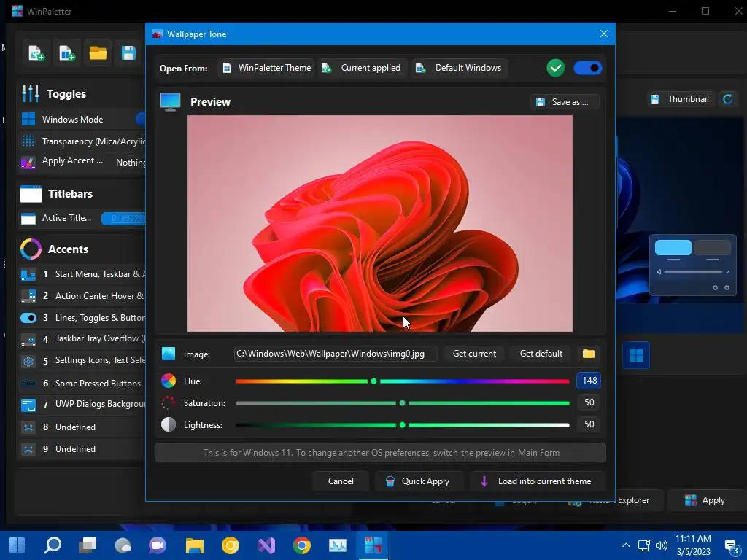Open notifications icon with badge 3
The height and width of the screenshot is (560, 747).
731,546
